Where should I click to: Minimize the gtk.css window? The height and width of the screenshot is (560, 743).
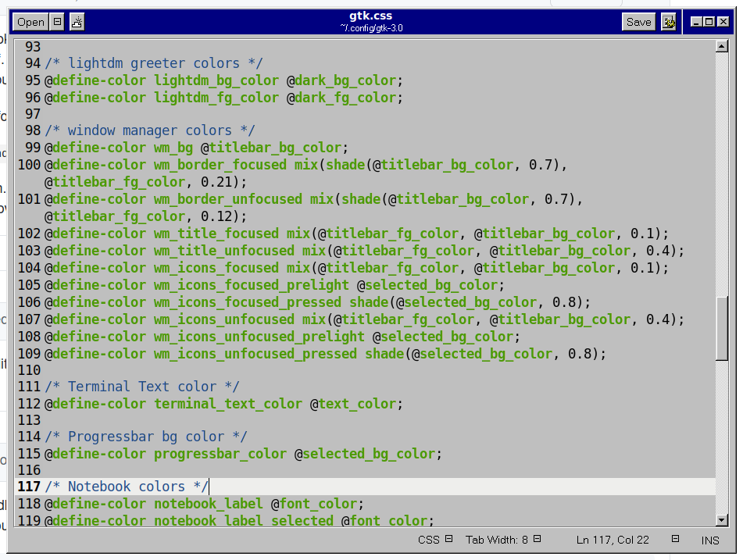click(x=695, y=22)
